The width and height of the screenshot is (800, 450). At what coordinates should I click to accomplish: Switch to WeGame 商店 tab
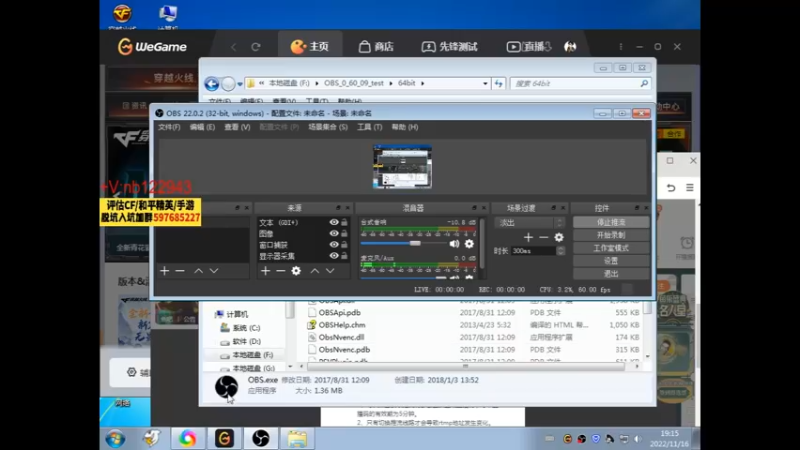pyautogui.click(x=376, y=47)
